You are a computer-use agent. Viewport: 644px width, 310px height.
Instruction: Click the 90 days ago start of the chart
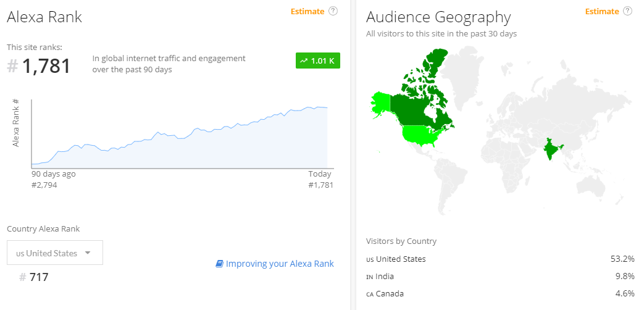click(x=32, y=164)
